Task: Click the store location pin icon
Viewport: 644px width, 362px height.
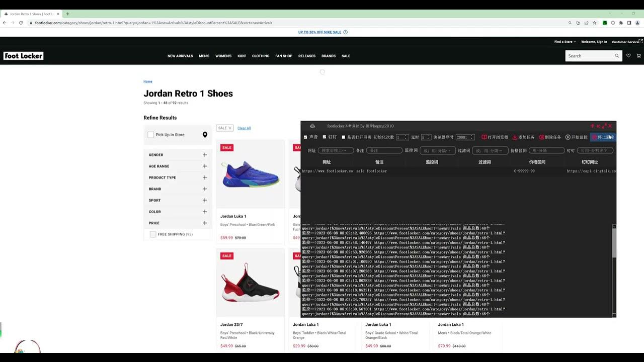Action: point(205,135)
